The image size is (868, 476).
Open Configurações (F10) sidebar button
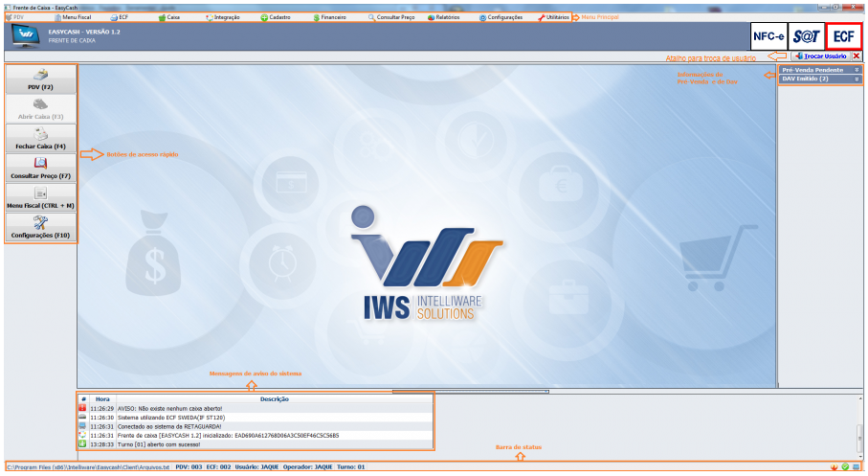click(x=39, y=227)
